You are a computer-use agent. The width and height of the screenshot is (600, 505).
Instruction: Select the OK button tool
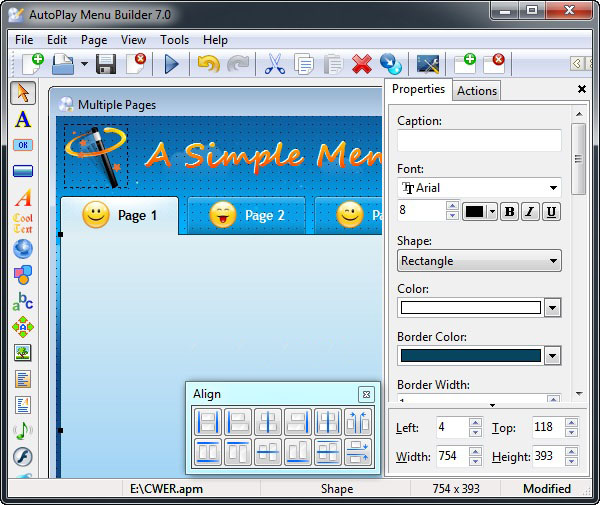click(23, 145)
